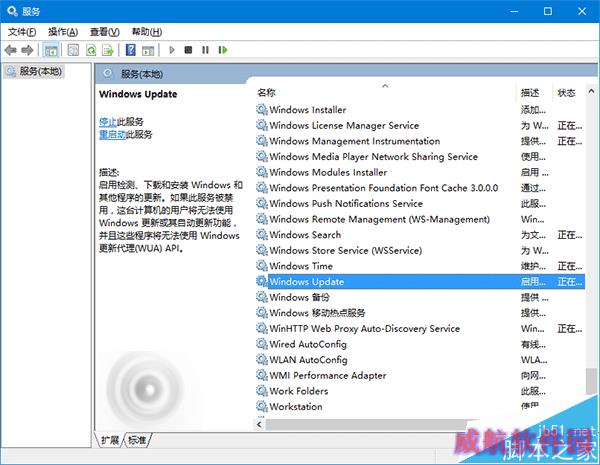Image resolution: width=600 pixels, height=465 pixels.
Task: Minimize the 服务 window
Action: coord(514,11)
